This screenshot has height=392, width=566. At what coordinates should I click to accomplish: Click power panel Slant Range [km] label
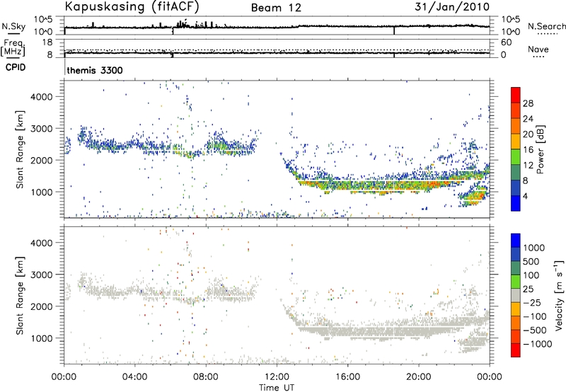[20, 149]
